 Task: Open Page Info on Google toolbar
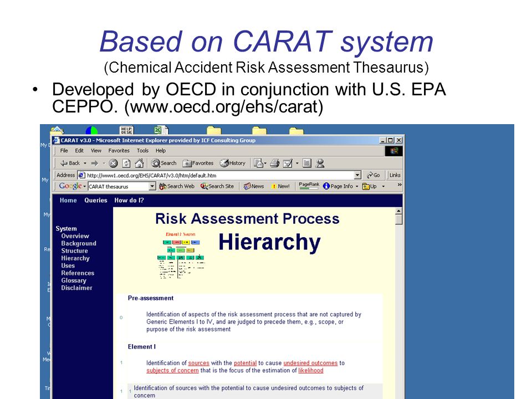(x=338, y=186)
